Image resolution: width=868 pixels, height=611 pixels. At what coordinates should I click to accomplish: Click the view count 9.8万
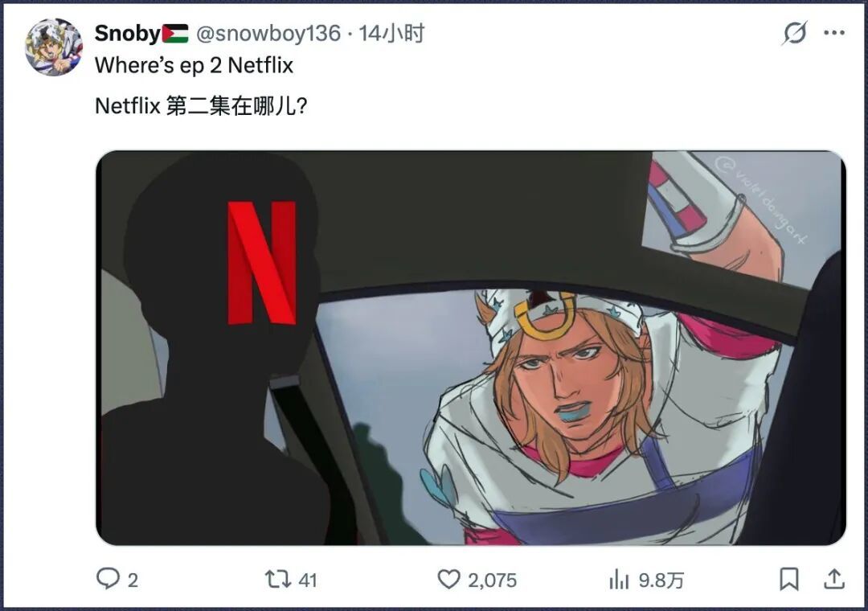(x=661, y=580)
